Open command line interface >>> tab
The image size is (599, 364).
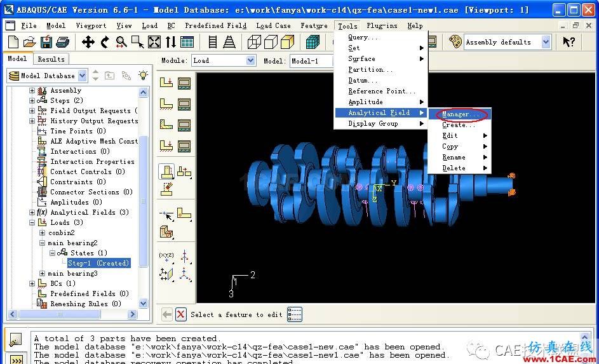click(16, 359)
